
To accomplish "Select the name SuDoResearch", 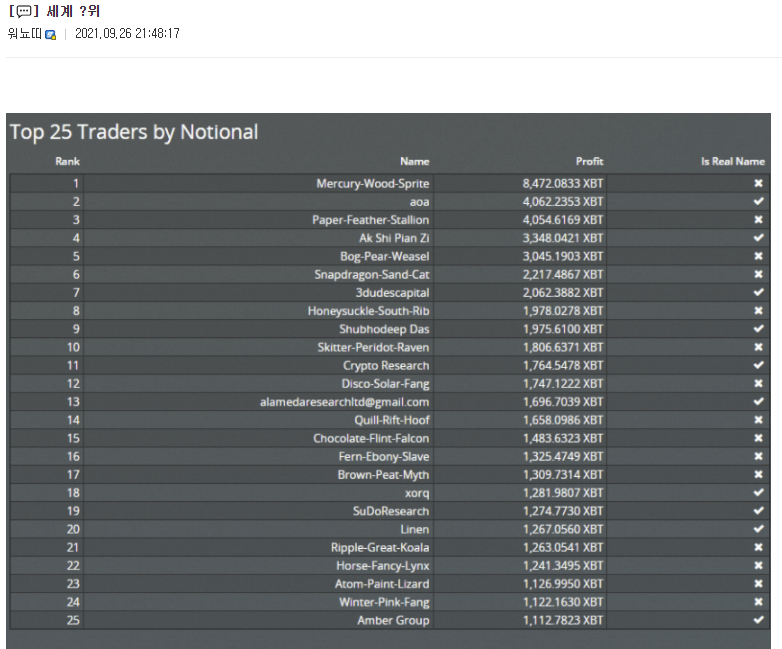I will 391,511.
